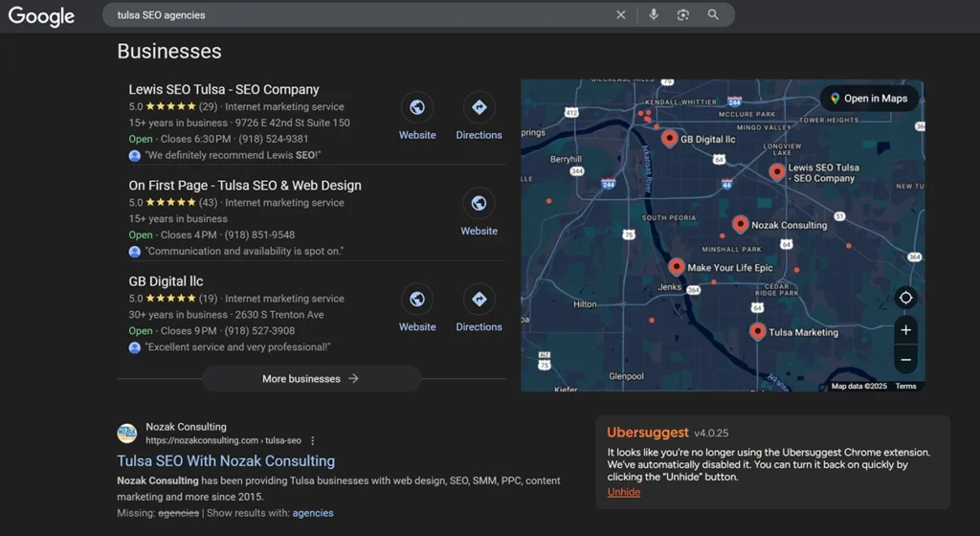Show results with agencies link

(313, 513)
